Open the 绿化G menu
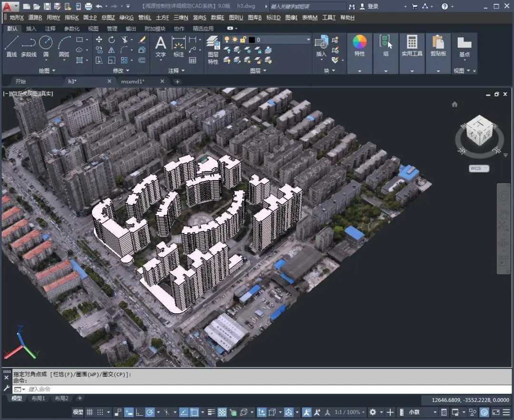The width and height of the screenshot is (514, 420). coord(127,17)
